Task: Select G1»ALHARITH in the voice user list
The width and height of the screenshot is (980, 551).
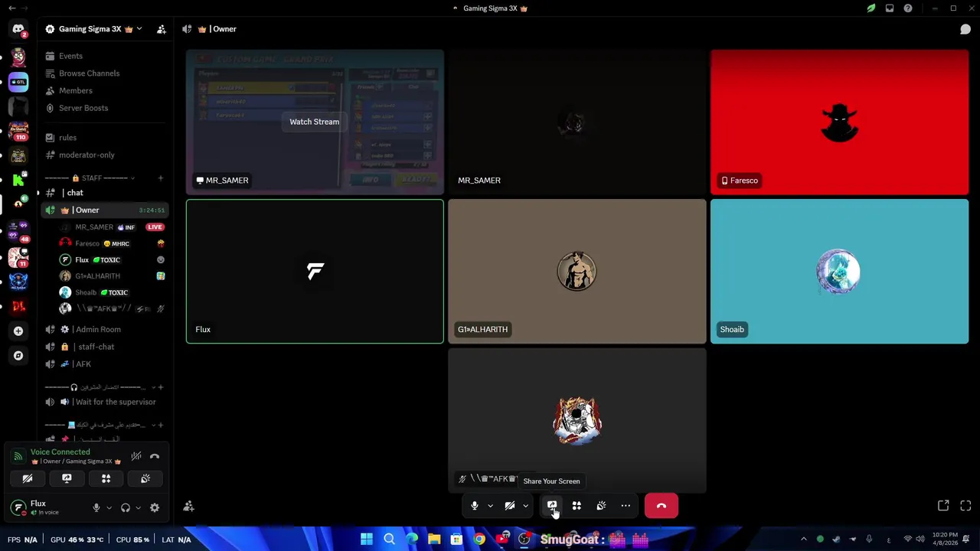Action: [112, 276]
